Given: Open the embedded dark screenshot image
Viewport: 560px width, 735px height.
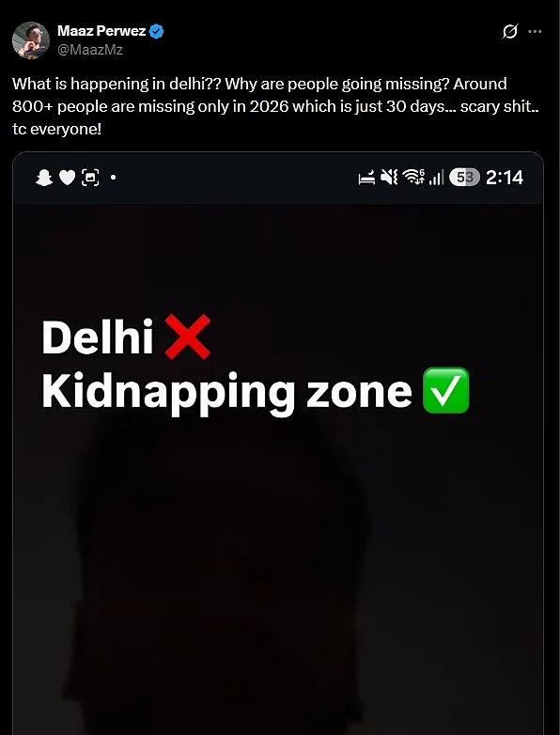Looking at the screenshot, I should pyautogui.click(x=278, y=443).
